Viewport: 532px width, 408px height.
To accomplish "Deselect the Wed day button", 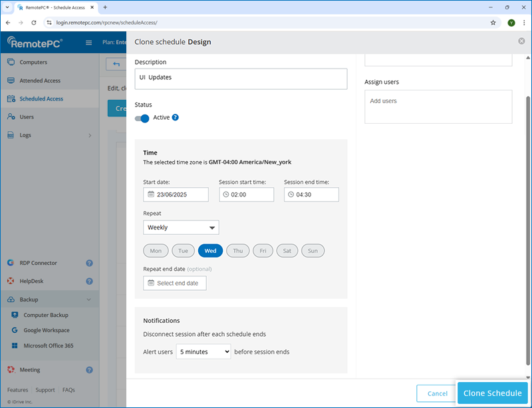I will pyautogui.click(x=210, y=251).
